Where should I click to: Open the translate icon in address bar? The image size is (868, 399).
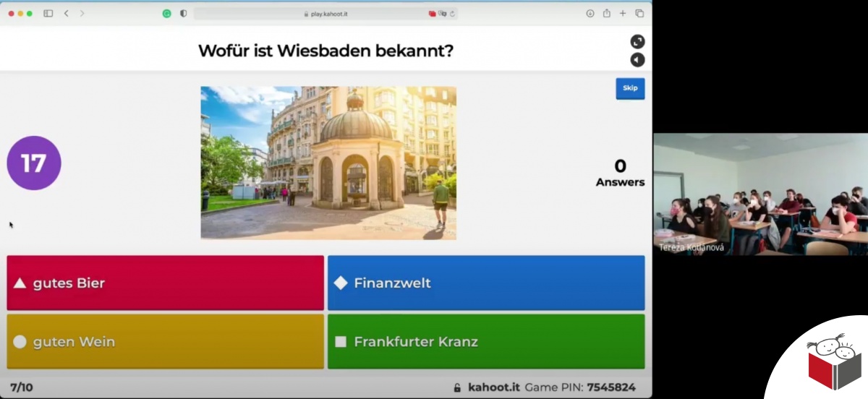coord(442,13)
